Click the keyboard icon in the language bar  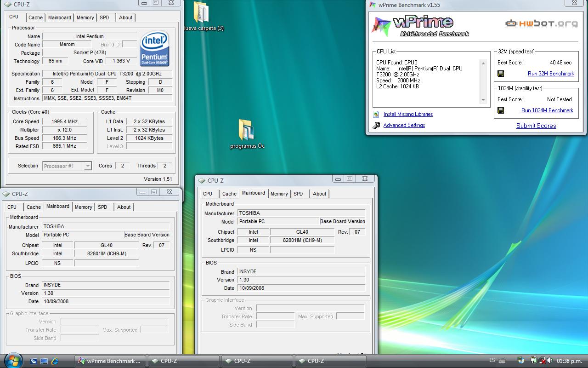tap(502, 361)
